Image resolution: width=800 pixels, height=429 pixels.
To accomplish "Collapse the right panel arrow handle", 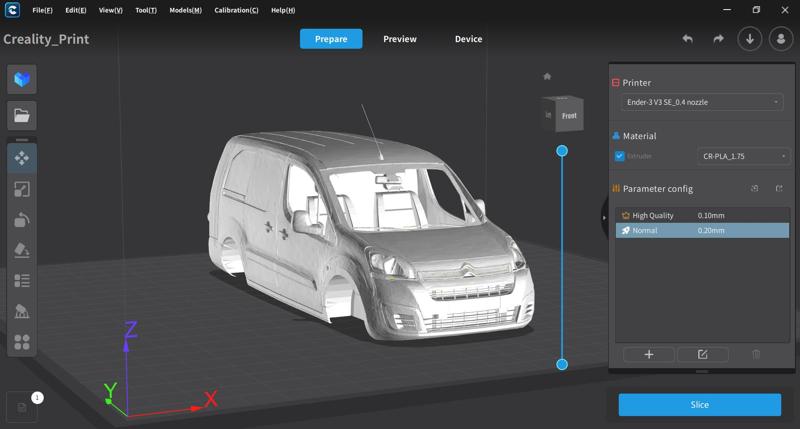I will (605, 218).
